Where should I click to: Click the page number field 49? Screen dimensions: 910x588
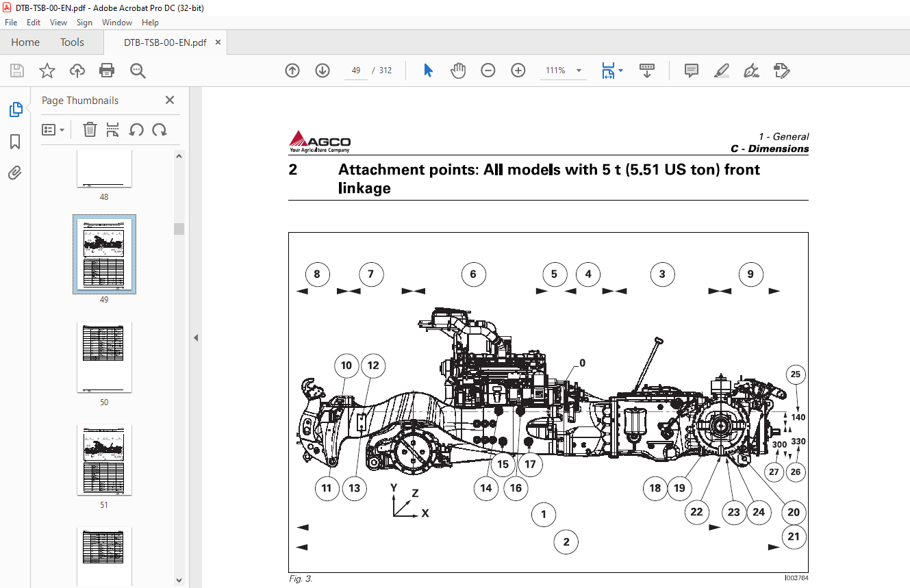[x=356, y=71]
